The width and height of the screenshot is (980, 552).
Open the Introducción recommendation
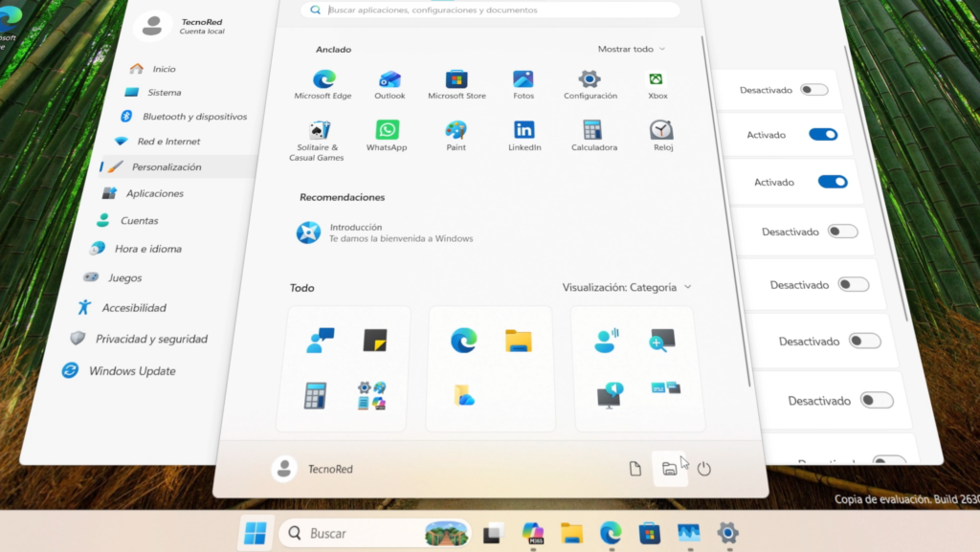tap(385, 232)
